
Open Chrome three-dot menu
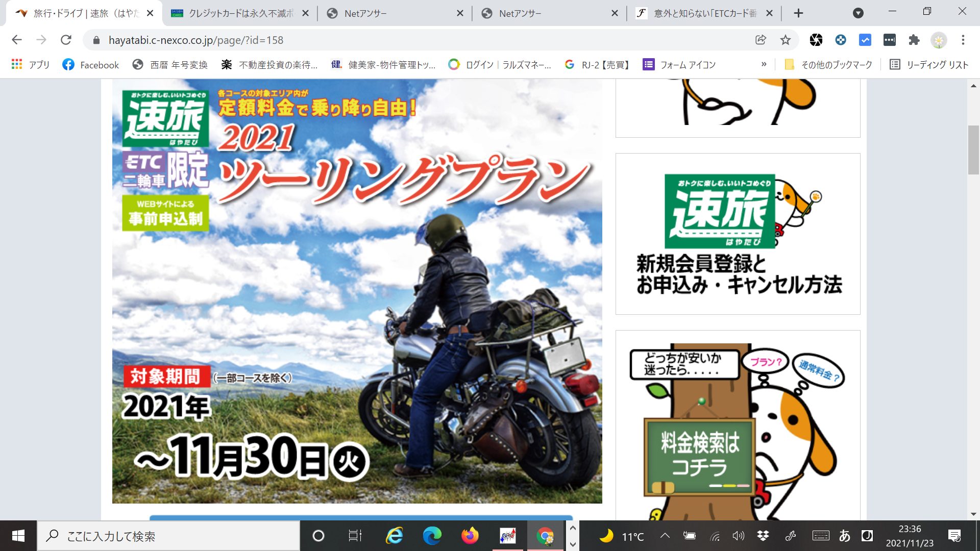point(963,40)
